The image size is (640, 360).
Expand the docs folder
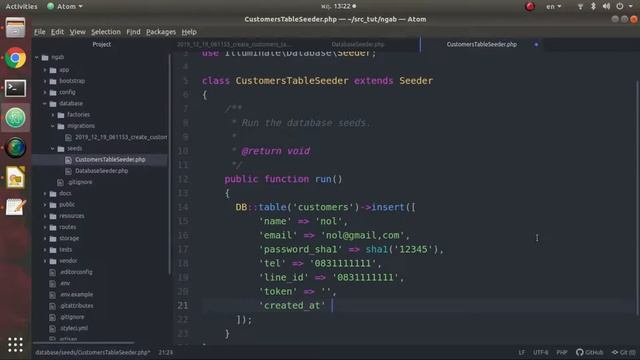click(x=45, y=193)
